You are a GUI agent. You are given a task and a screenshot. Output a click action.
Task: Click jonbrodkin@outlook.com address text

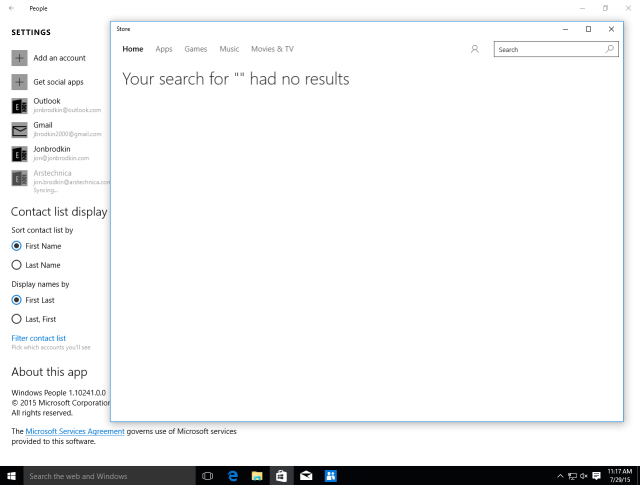coord(67,110)
